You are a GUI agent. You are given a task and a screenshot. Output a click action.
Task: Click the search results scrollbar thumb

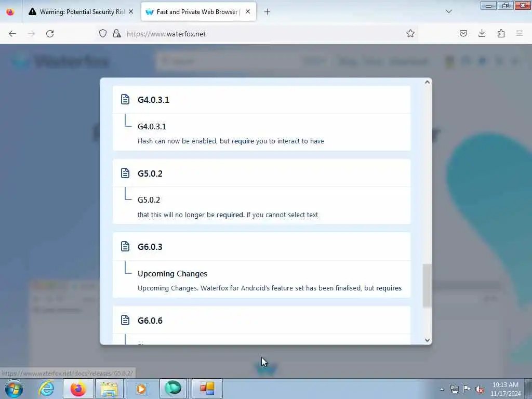point(427,285)
